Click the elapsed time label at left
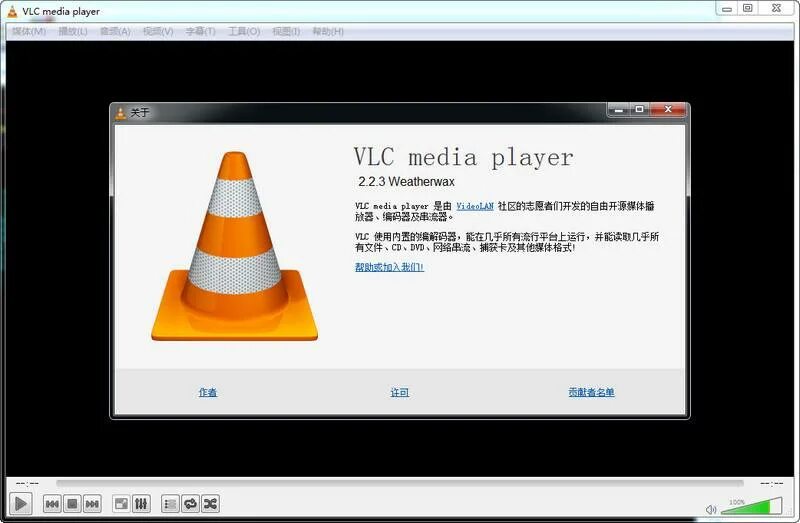Image resolution: width=800 pixels, height=523 pixels. [27, 483]
